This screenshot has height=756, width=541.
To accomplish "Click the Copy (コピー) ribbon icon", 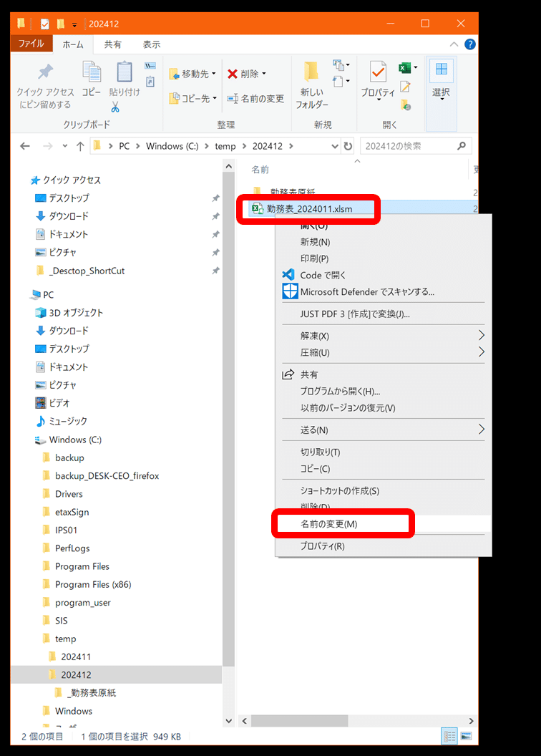I will coord(92,79).
